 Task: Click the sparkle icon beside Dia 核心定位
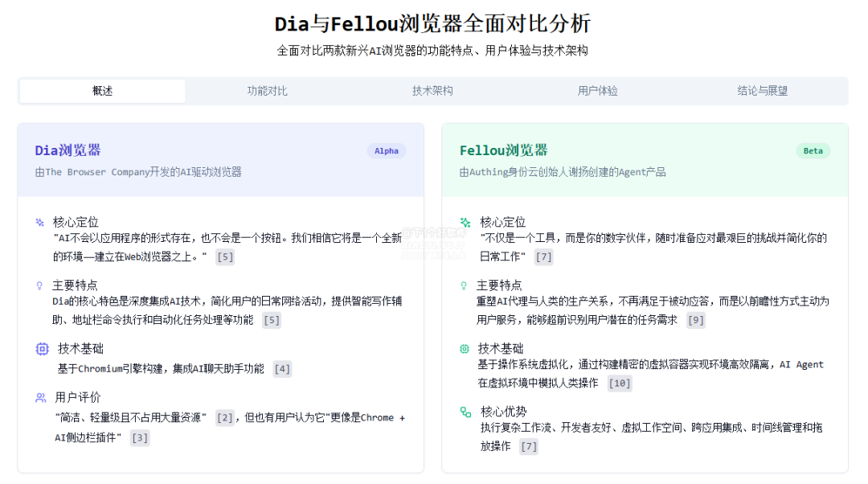(x=40, y=222)
